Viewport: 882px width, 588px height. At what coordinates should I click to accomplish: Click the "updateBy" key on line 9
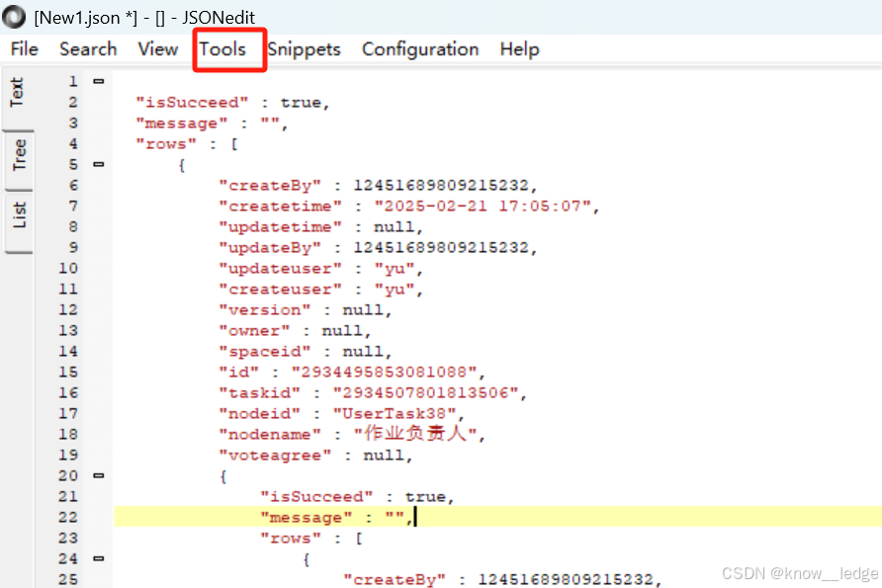point(270,248)
